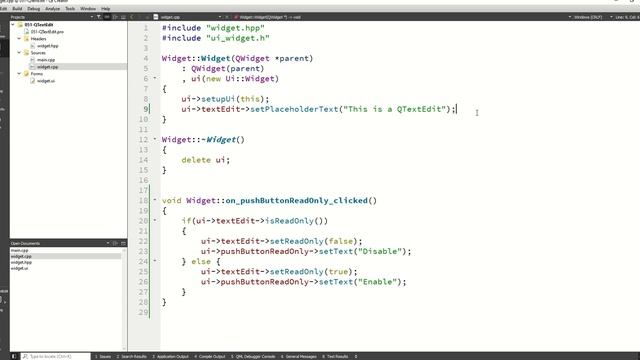Click on_pushButtonReadOnly_clicked function name

(297, 200)
